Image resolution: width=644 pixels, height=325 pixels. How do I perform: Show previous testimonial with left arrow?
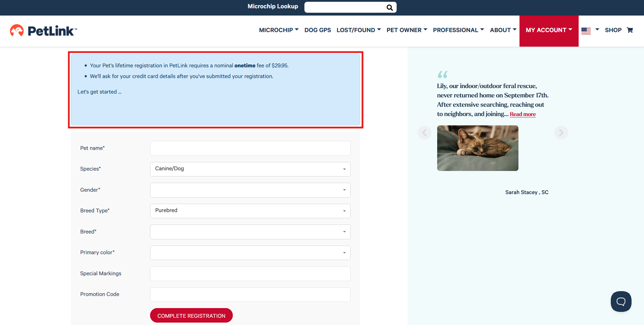click(424, 133)
